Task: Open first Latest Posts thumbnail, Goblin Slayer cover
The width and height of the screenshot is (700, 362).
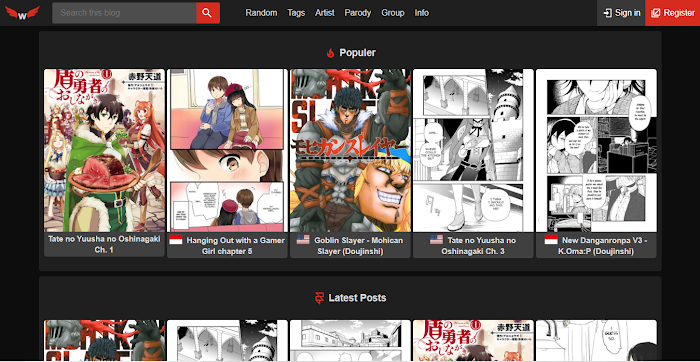Action: [x=104, y=341]
